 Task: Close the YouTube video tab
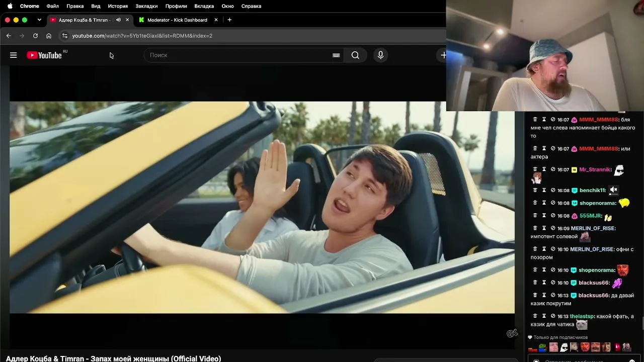[127, 20]
